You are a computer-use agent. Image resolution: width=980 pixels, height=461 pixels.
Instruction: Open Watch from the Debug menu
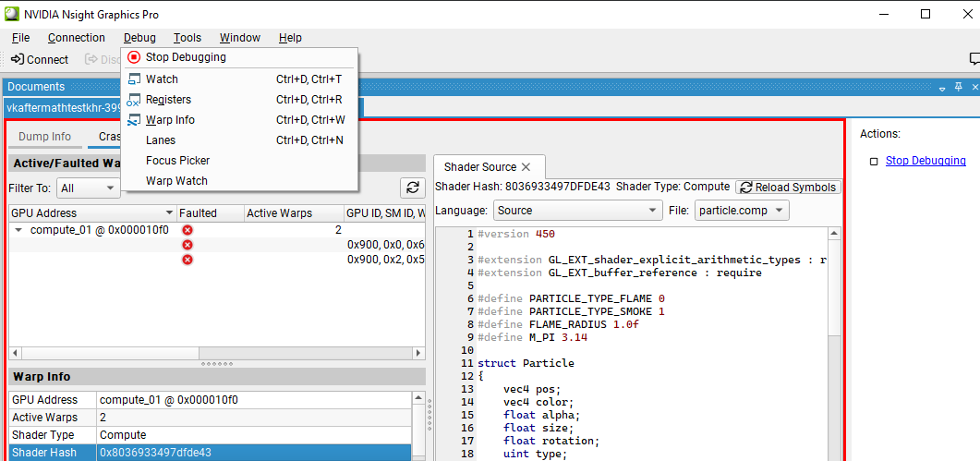239,79
